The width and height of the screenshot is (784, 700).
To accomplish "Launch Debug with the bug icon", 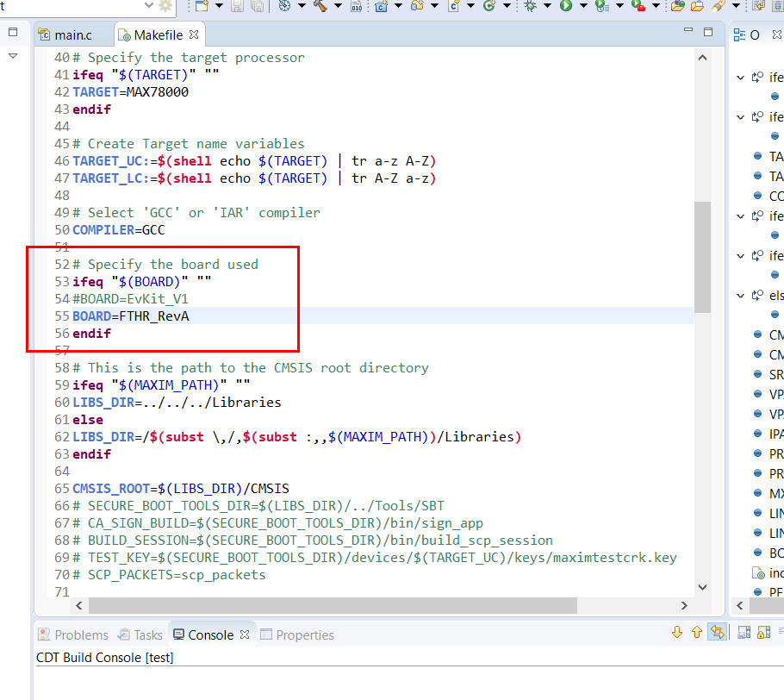I will [531, 5].
